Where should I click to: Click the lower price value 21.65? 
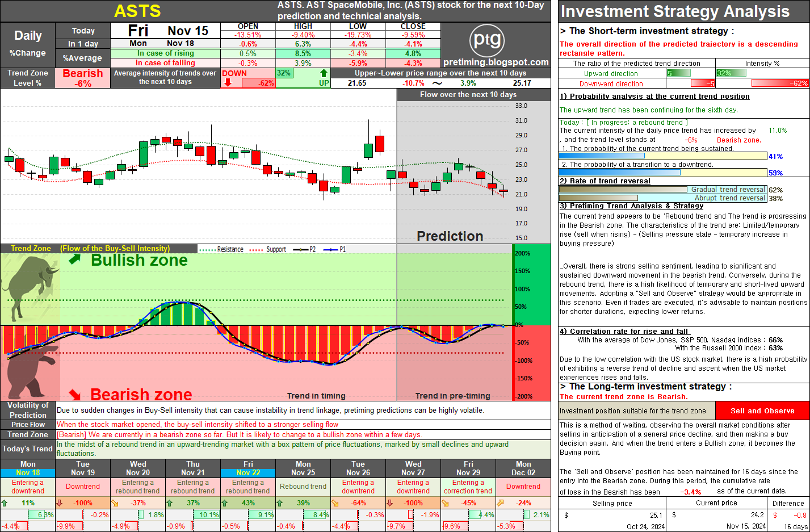(357, 83)
